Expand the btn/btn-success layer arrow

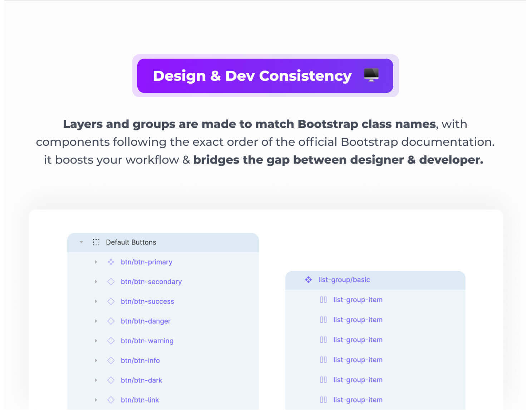tap(96, 301)
